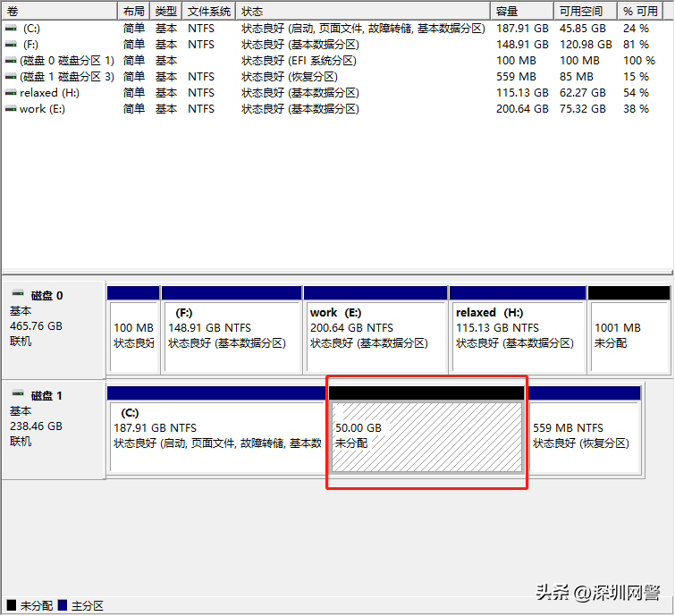
Task: Click the 62.27 GB free space cell
Action: 582,93
